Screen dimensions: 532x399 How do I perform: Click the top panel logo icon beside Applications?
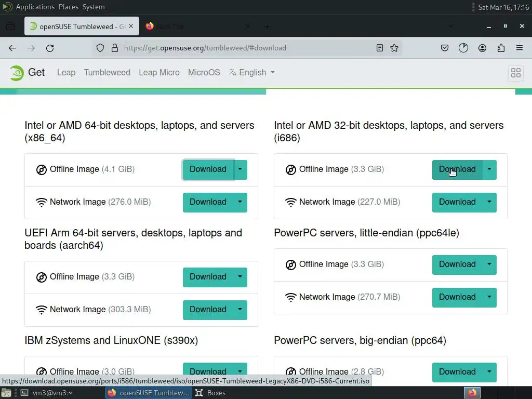pyautogui.click(x=7, y=7)
